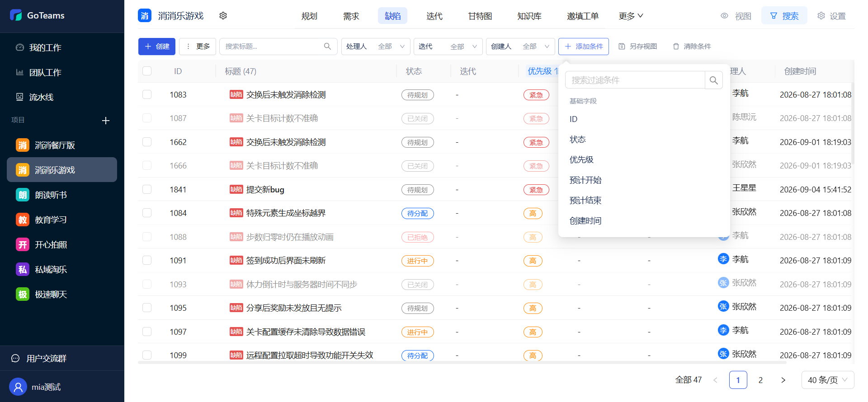Go to page 2
The width and height of the screenshot is (868, 402).
pos(760,380)
